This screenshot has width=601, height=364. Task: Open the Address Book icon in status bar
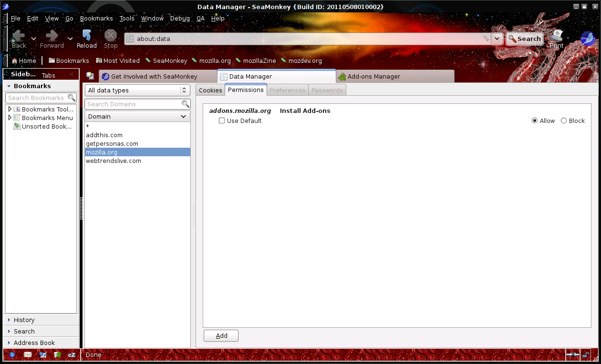(x=57, y=354)
